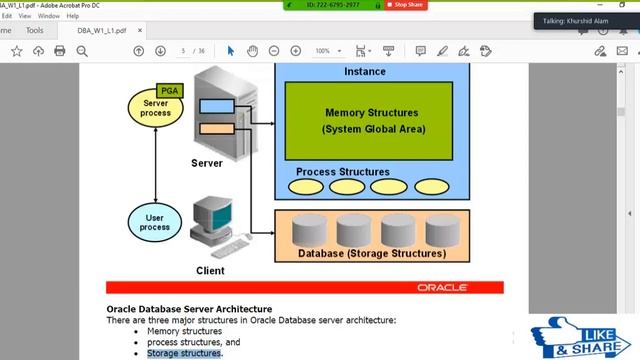The height and width of the screenshot is (360, 640).
Task: Click the highlighted "Storage structures" text
Action: 184,353
